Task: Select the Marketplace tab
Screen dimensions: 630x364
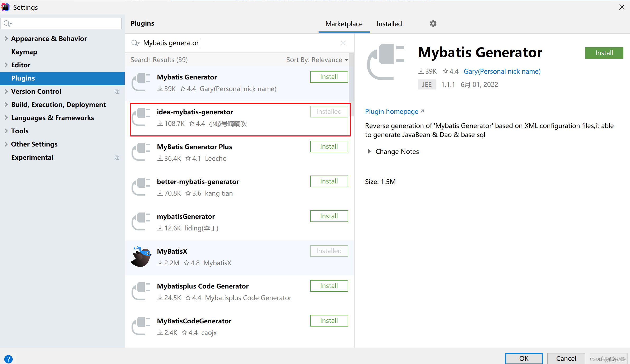Action: [344, 24]
